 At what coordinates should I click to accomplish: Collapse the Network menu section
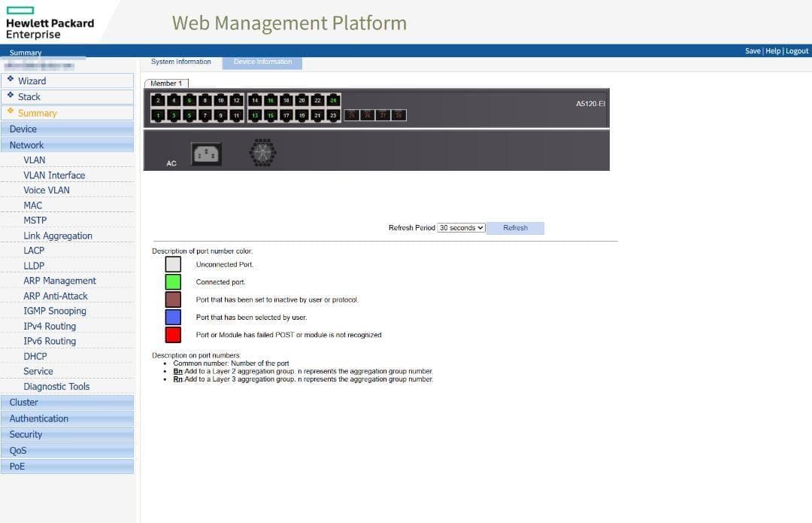(x=27, y=145)
